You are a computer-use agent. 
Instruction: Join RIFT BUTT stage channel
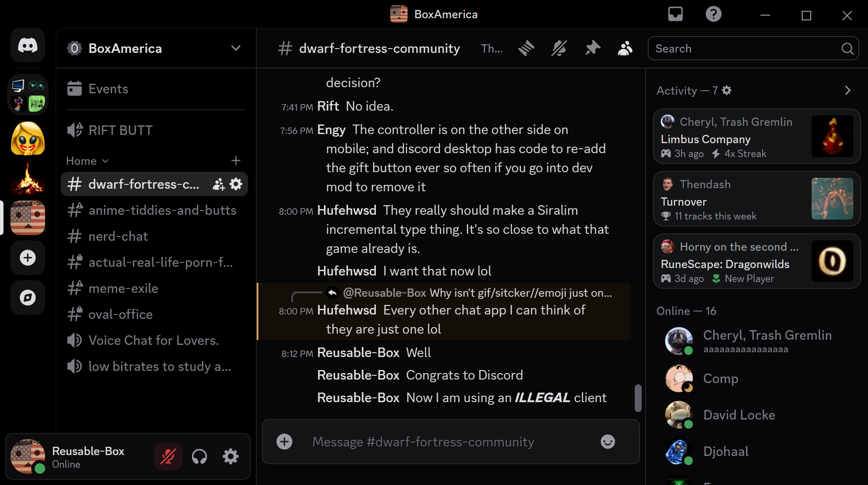point(155,130)
